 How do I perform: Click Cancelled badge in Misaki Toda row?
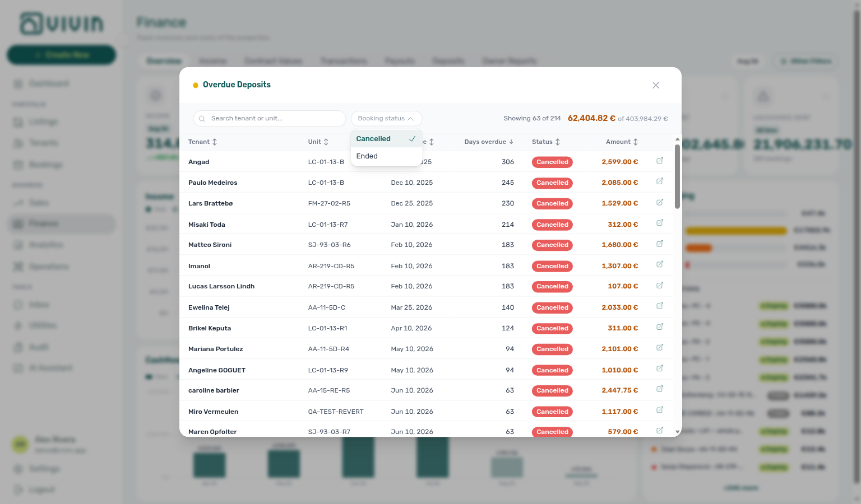pyautogui.click(x=552, y=225)
